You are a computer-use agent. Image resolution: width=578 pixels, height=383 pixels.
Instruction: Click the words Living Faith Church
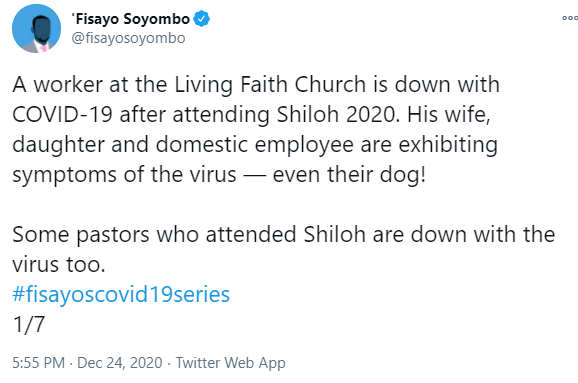coord(270,85)
